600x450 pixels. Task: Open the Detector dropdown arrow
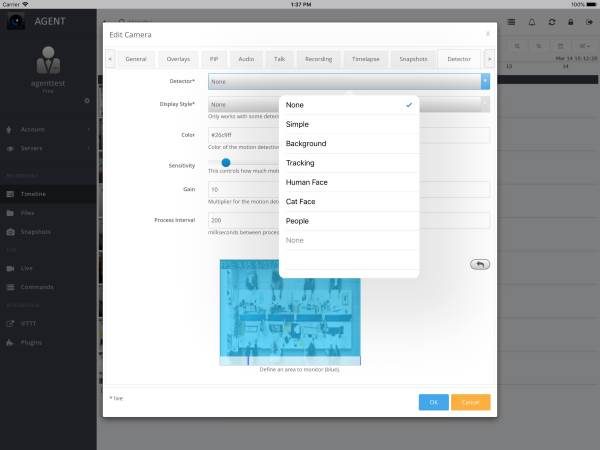(x=485, y=82)
